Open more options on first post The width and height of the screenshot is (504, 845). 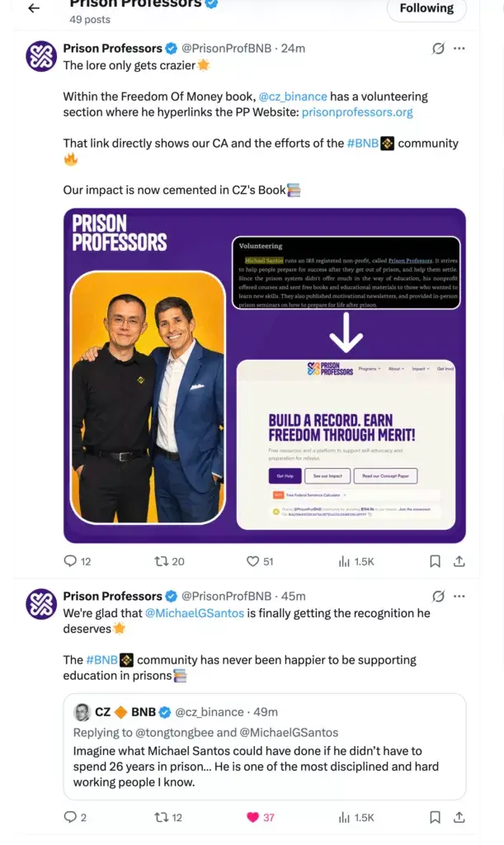(459, 49)
